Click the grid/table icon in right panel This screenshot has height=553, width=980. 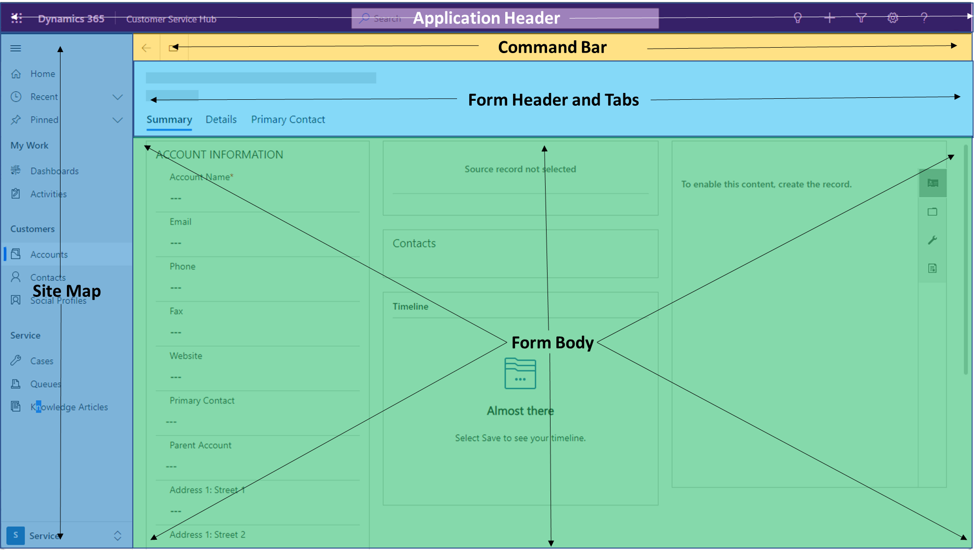click(932, 183)
